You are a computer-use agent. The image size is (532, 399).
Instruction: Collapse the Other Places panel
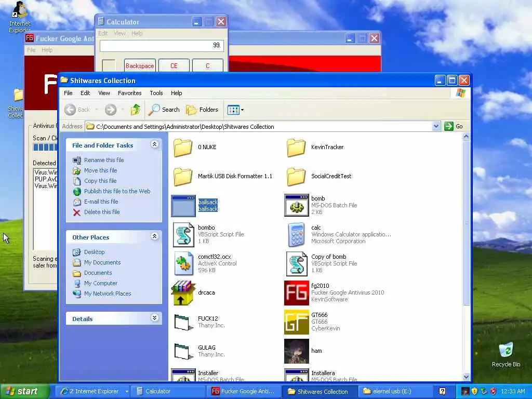pos(154,236)
